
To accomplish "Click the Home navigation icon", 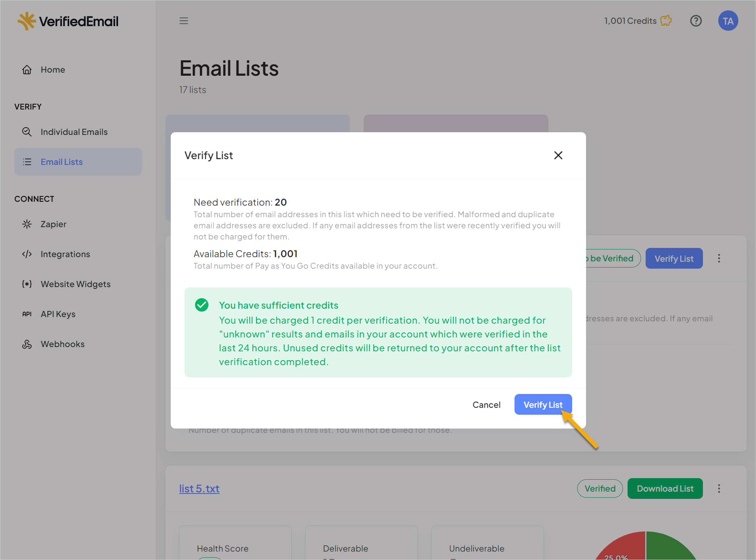I will click(x=28, y=69).
